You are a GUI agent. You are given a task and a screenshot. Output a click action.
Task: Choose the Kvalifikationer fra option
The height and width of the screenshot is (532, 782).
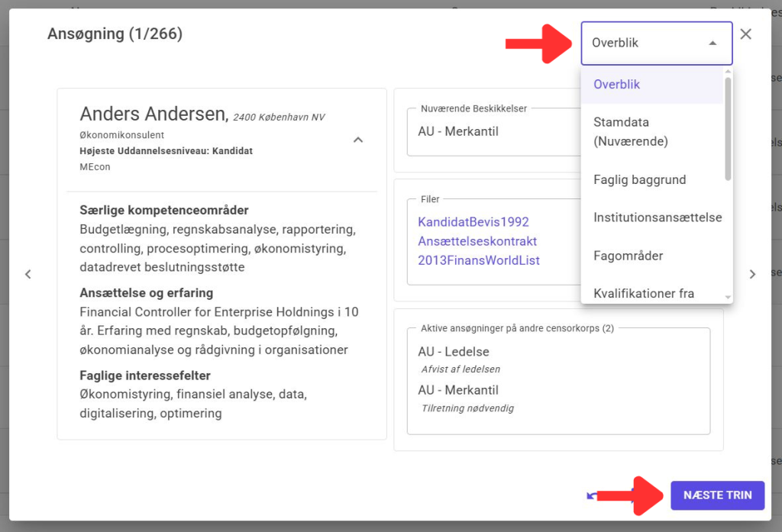(x=643, y=293)
